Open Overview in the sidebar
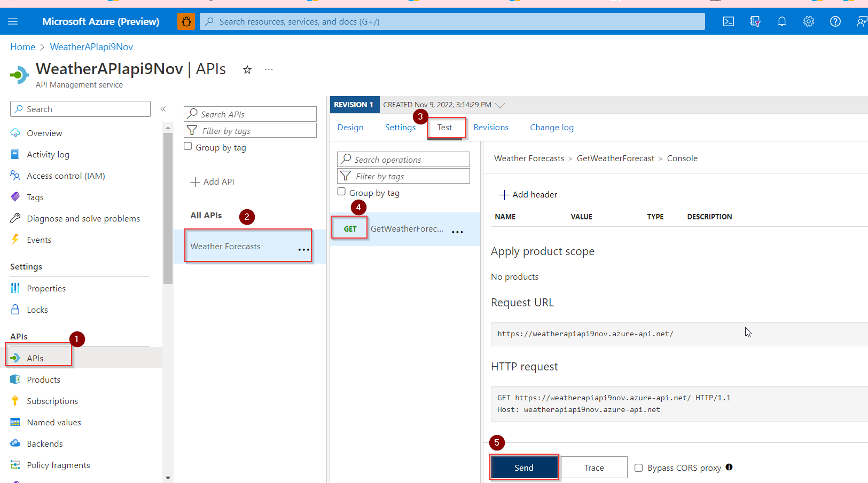Image resolution: width=868 pixels, height=483 pixels. (x=44, y=133)
